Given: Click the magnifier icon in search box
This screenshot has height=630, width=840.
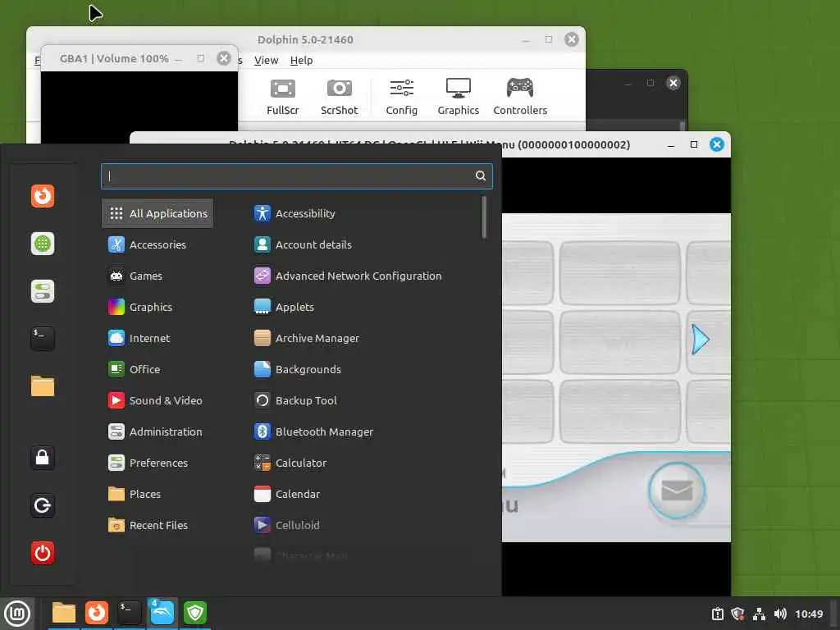Looking at the screenshot, I should (x=481, y=176).
